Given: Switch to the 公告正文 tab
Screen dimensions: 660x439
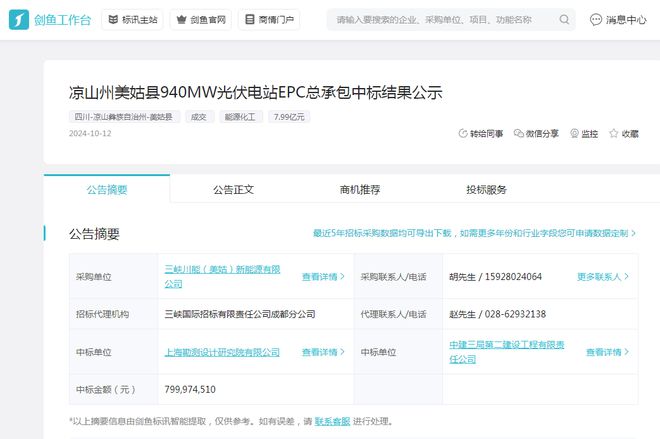Looking at the screenshot, I should pyautogui.click(x=233, y=189).
